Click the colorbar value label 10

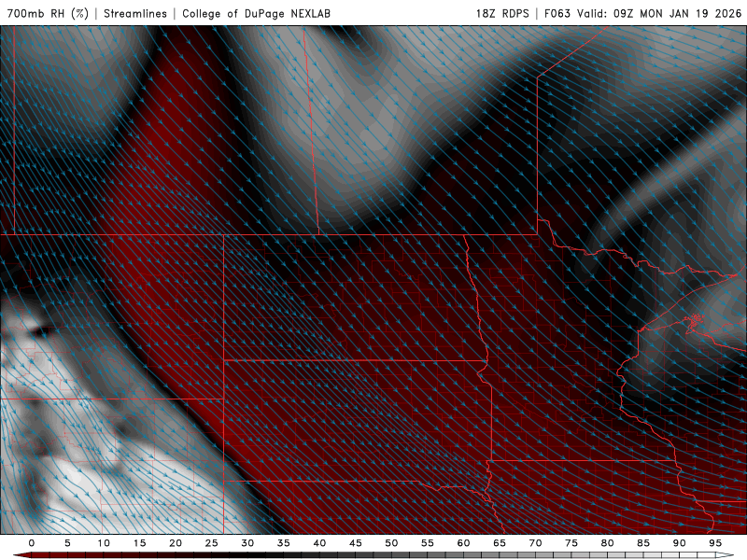coord(104,543)
